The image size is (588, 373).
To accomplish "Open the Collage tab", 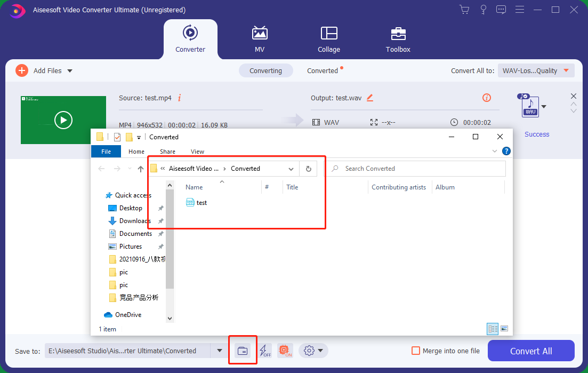I will pos(329,39).
